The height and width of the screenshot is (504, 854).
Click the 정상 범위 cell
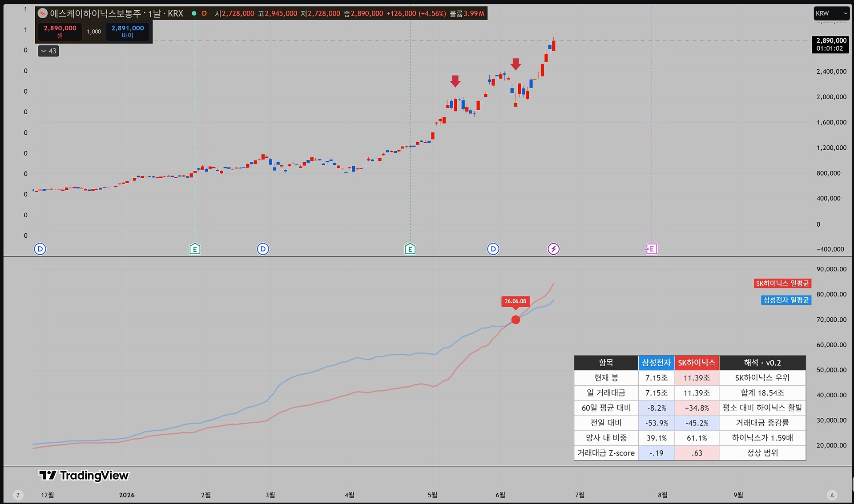point(762,453)
